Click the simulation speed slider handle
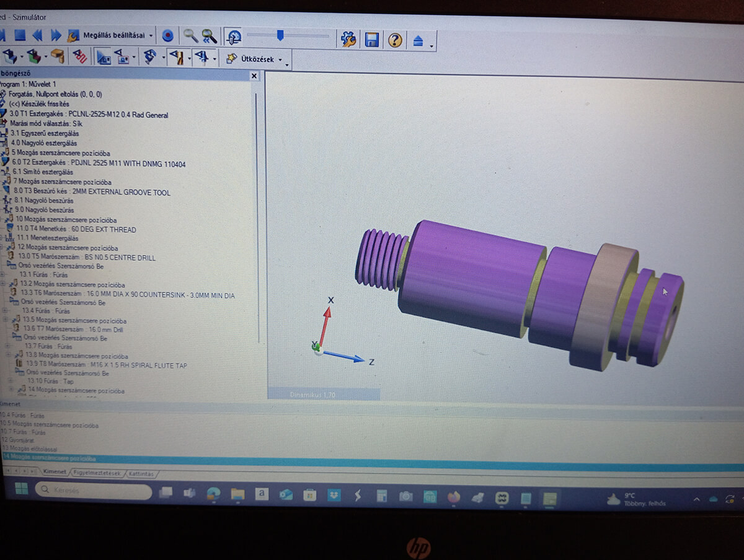744x560 pixels. tap(280, 36)
